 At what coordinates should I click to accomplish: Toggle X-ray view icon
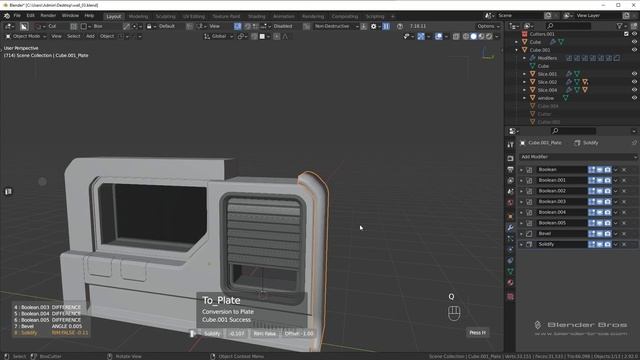(x=456, y=36)
